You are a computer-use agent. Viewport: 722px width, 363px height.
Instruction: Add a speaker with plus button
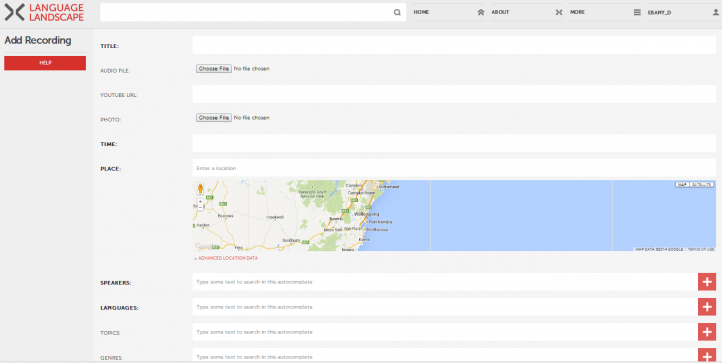(707, 282)
